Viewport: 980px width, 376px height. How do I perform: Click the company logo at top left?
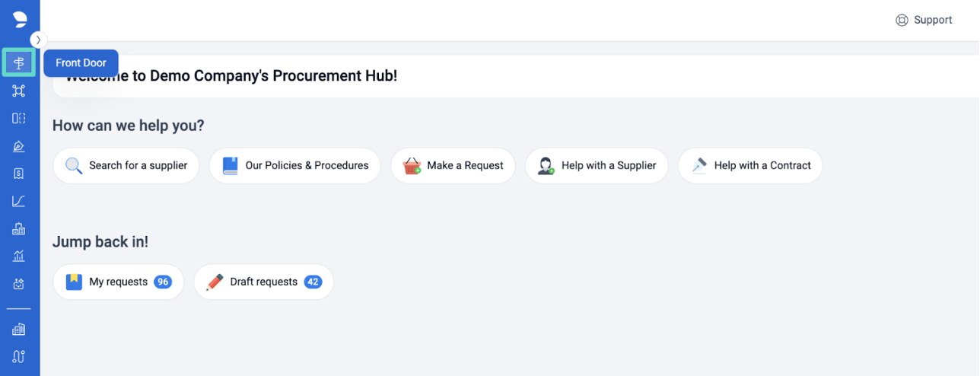(x=20, y=19)
